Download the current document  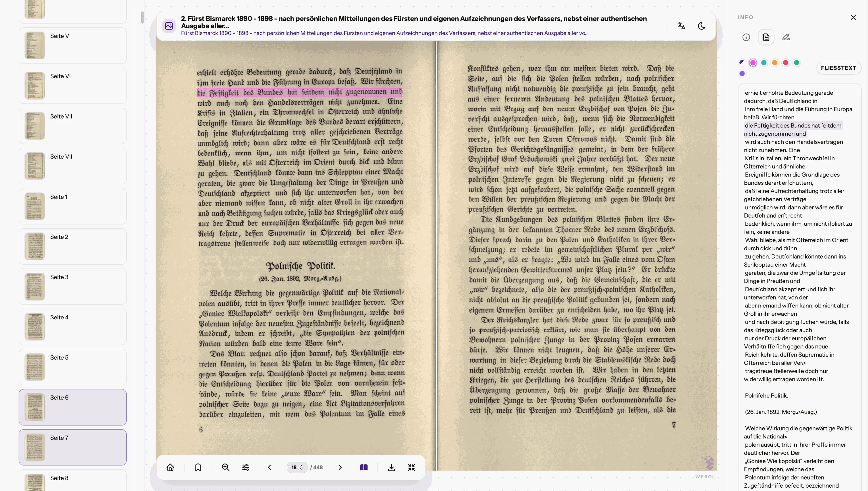click(x=391, y=467)
